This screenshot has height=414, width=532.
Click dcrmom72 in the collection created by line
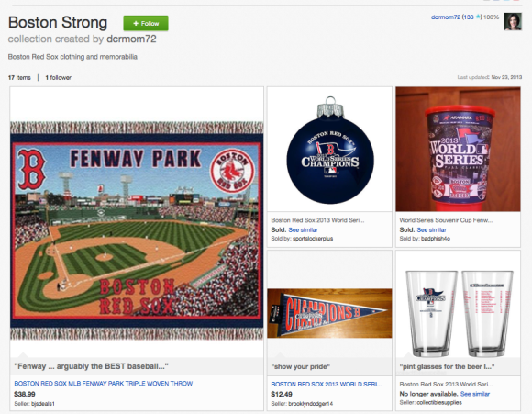pyautogui.click(x=131, y=39)
